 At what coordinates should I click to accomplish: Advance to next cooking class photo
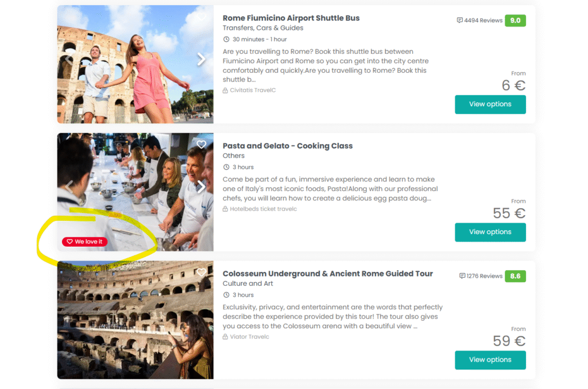(x=202, y=186)
